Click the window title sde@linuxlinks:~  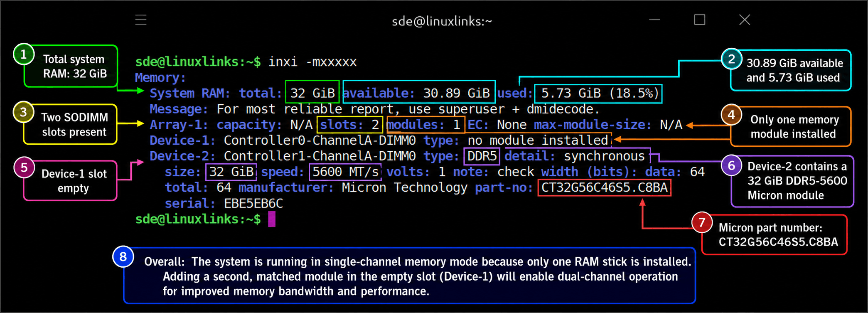point(442,21)
